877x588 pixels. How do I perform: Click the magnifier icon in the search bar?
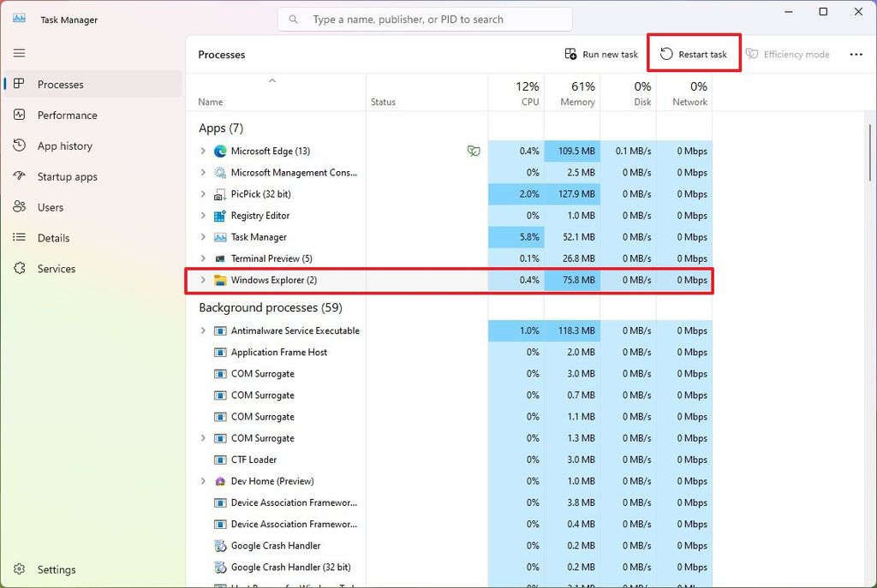(293, 18)
